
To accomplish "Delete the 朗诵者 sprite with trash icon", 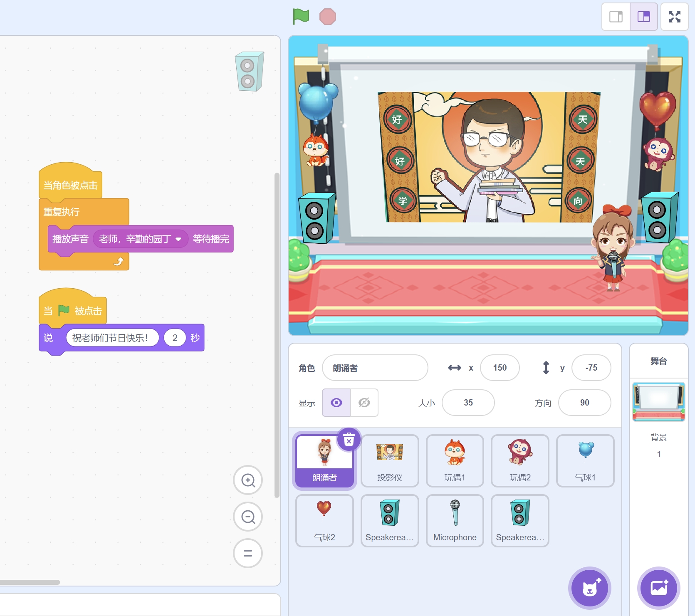I will tap(349, 440).
